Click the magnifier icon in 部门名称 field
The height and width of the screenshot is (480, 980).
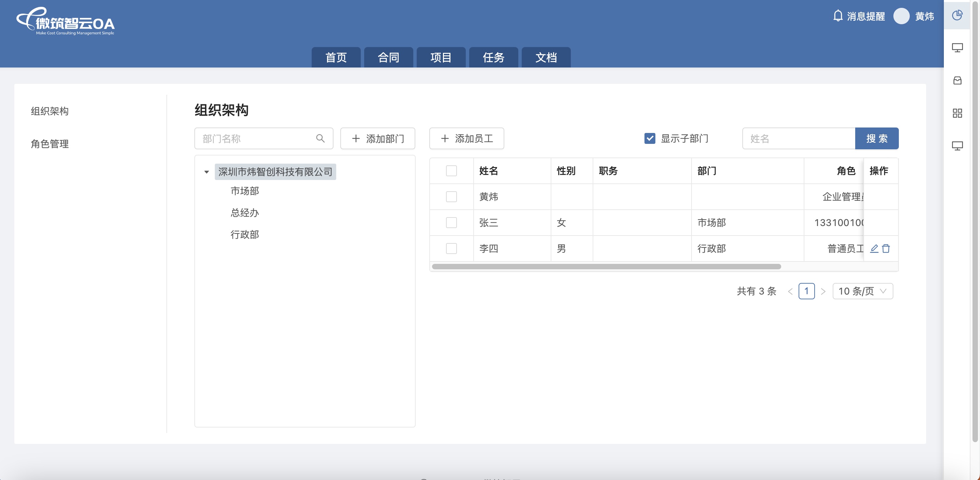pos(320,138)
